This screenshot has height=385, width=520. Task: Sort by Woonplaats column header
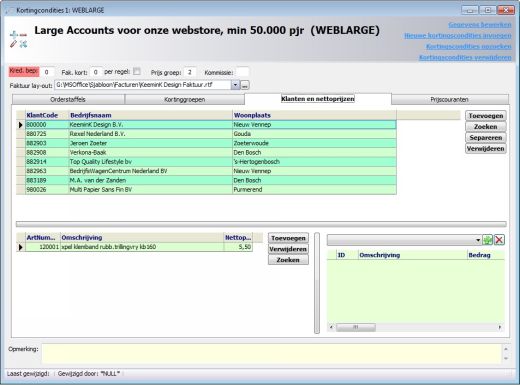tap(314, 115)
